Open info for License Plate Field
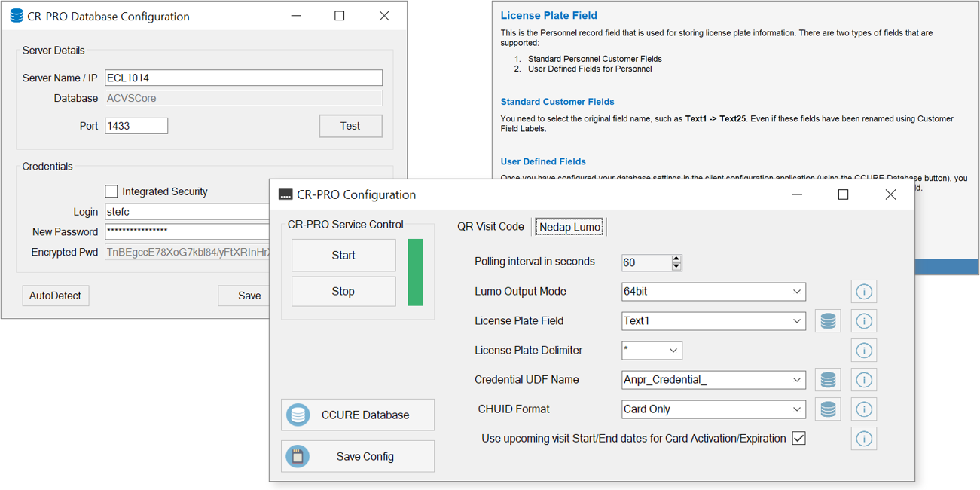The height and width of the screenshot is (490, 980). tap(864, 321)
